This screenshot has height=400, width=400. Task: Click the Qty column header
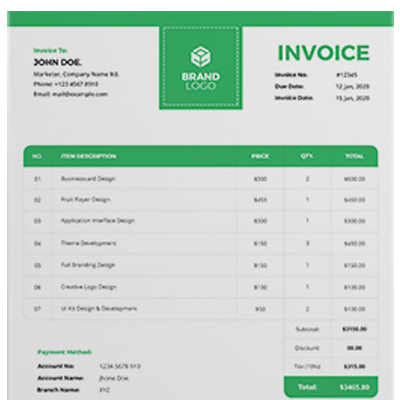click(307, 156)
